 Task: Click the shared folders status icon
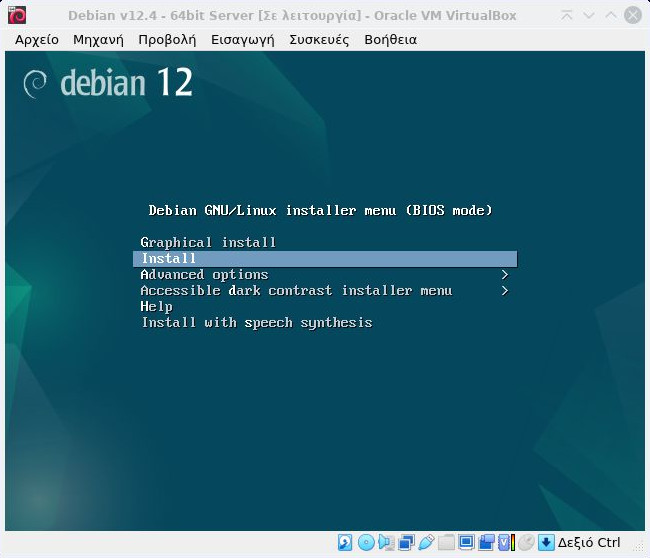(446, 543)
